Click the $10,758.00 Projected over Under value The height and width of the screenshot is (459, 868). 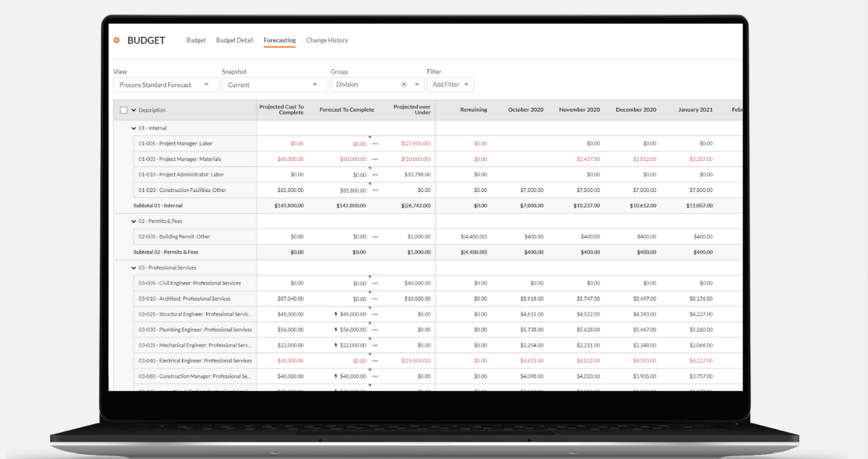pyautogui.click(x=418, y=175)
